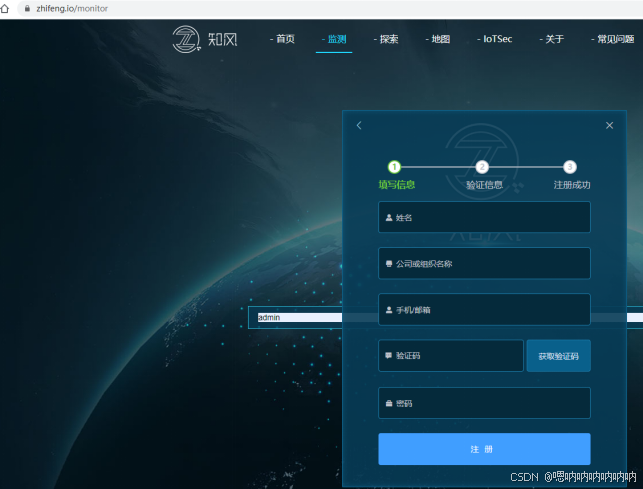Click step 3 circle 注册成功
This screenshot has height=489, width=643.
pos(570,167)
